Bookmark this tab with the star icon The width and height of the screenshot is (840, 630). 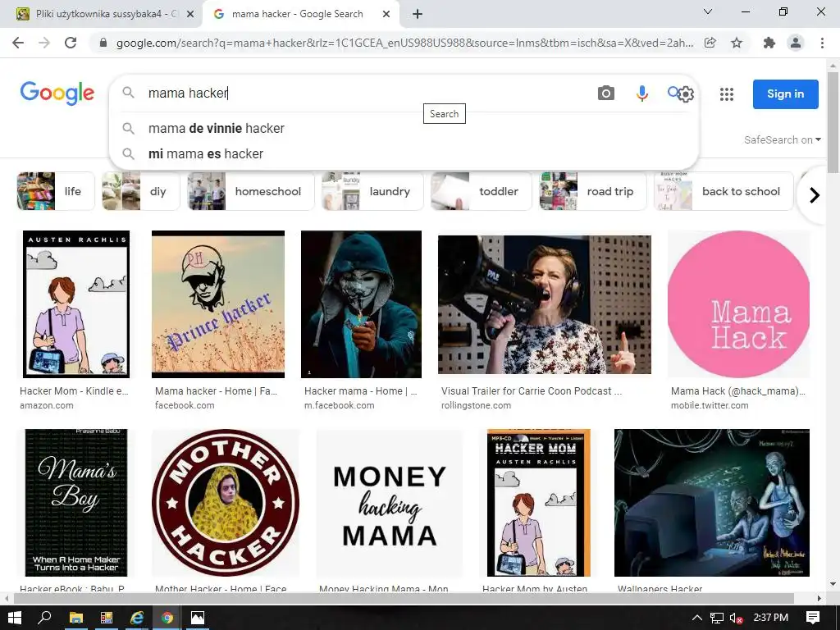coord(737,43)
